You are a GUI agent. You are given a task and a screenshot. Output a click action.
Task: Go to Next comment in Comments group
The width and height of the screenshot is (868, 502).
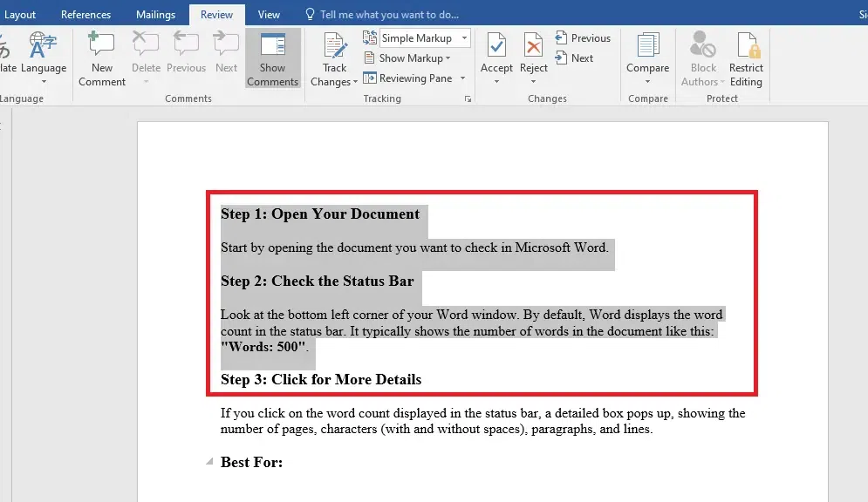click(226, 53)
